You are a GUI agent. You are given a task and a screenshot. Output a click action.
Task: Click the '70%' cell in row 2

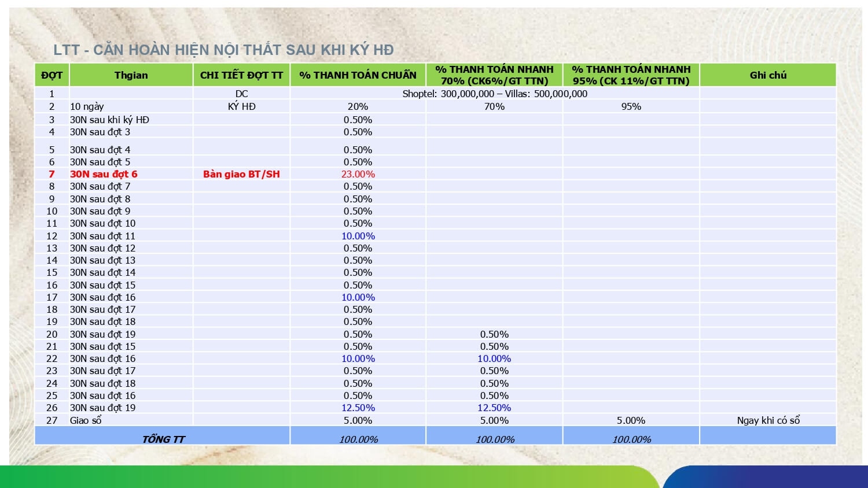(494, 106)
